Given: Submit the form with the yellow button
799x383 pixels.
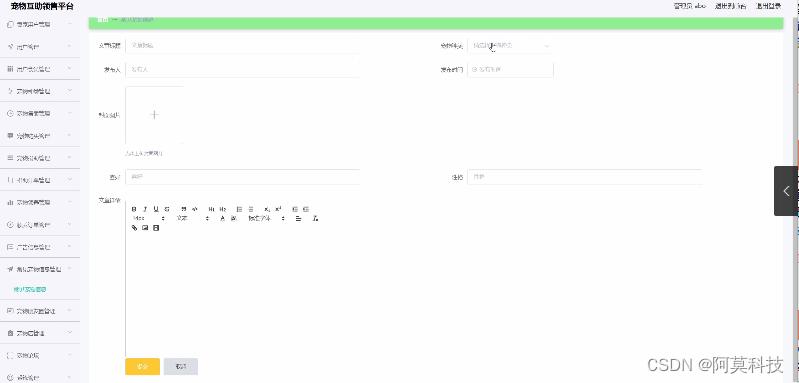Looking at the screenshot, I should pyautogui.click(x=142, y=366).
